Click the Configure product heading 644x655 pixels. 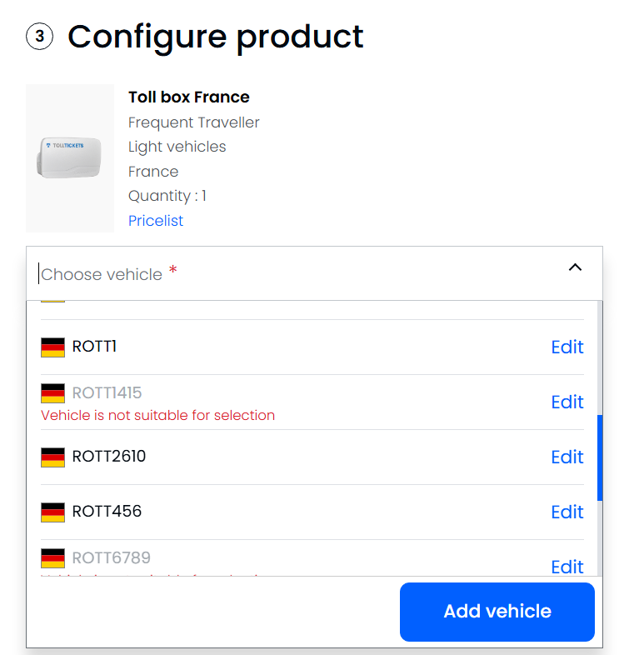(216, 37)
